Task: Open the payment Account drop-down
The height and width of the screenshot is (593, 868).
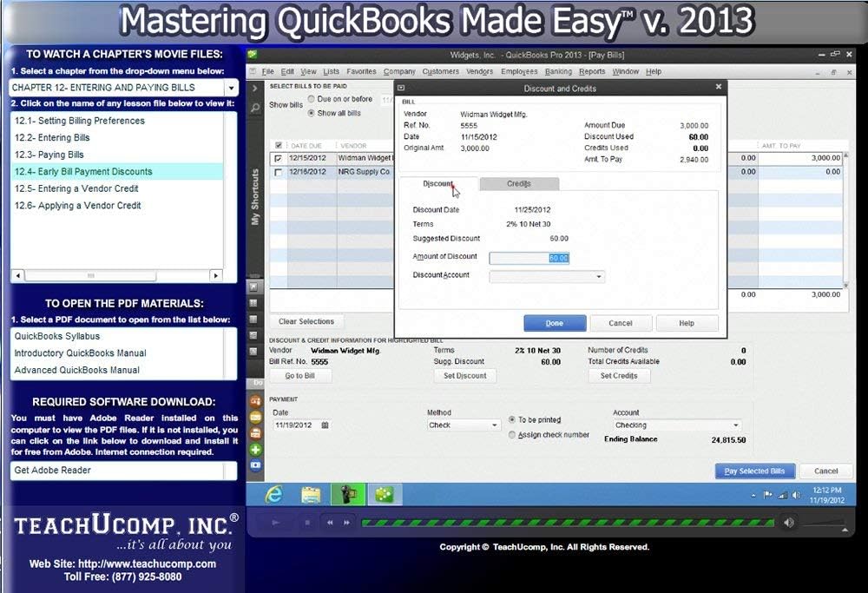Action: 736,425
